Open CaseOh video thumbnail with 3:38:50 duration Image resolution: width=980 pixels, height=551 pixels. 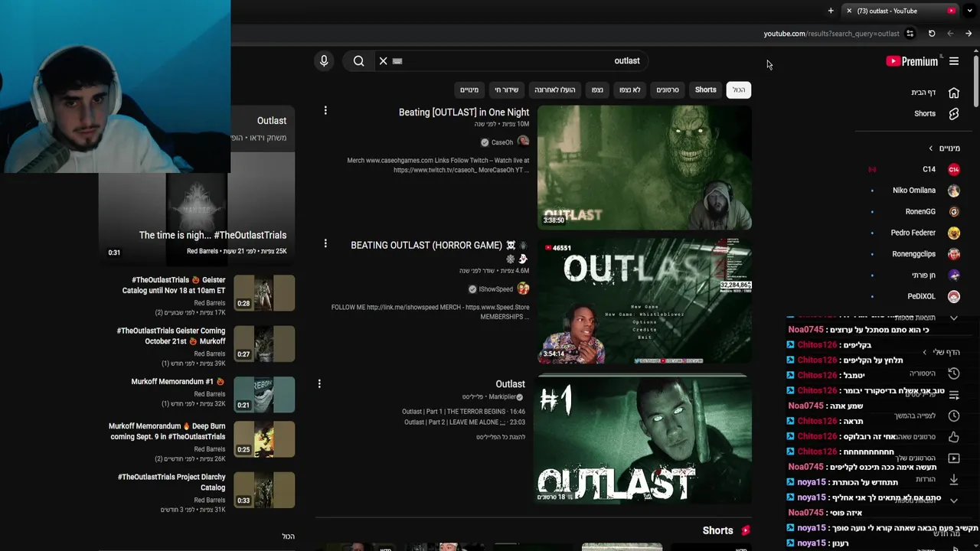pos(645,167)
